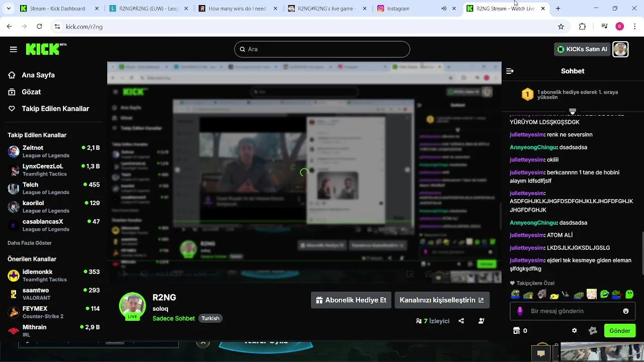Click the Sadece Sohbet category link
This screenshot has width=644, height=362.
point(174,318)
